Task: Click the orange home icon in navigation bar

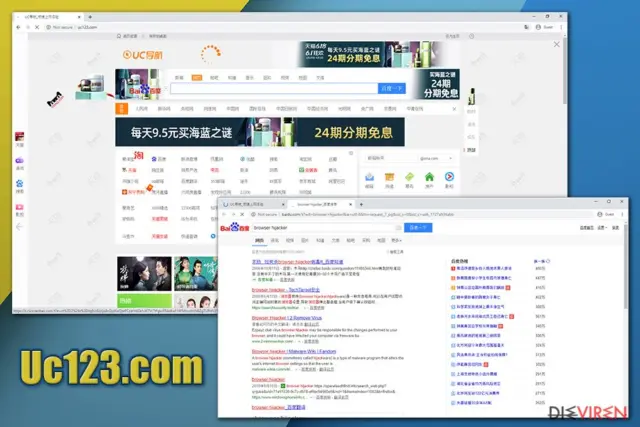Action: (x=122, y=109)
